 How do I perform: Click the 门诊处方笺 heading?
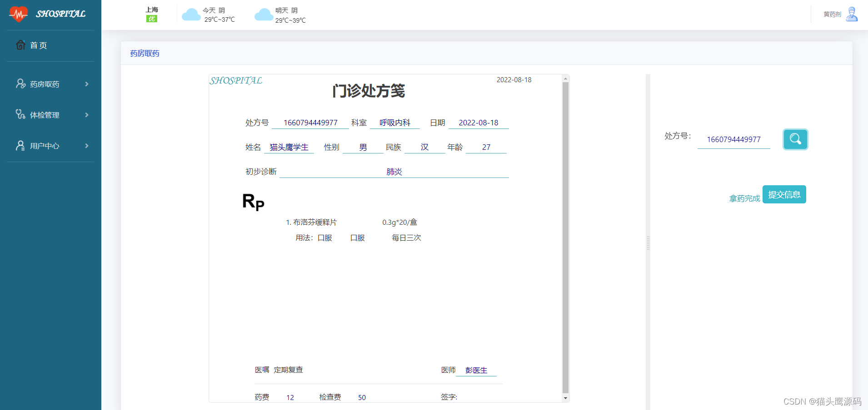pos(369,91)
